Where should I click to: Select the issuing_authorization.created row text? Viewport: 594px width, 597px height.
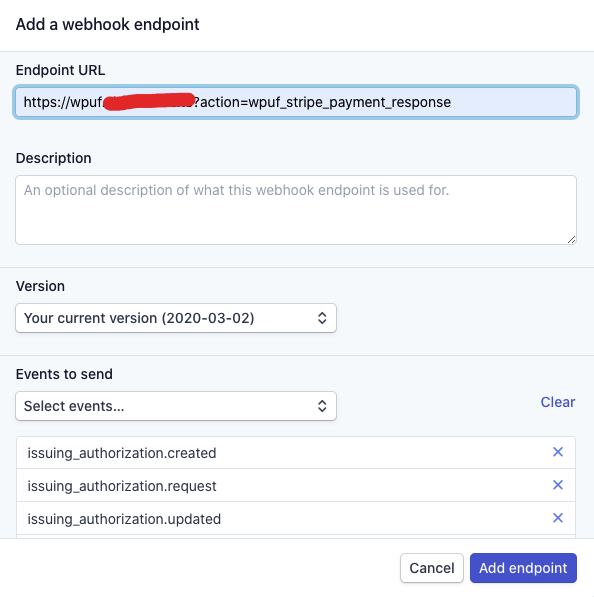122,453
